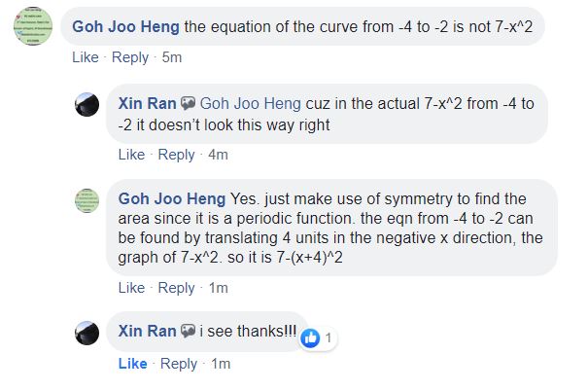588x390 pixels.
Task: Open the 5m timestamp on the top comment
Action: [x=172, y=57]
